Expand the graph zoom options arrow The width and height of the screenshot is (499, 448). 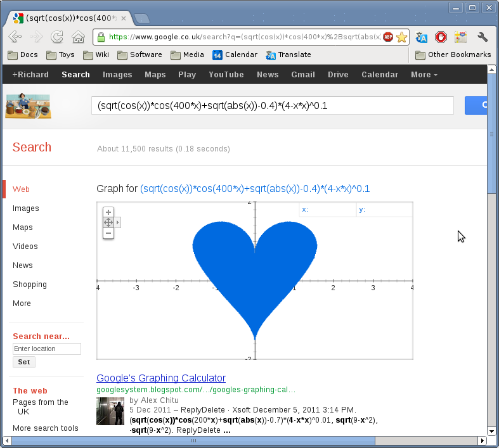pyautogui.click(x=117, y=222)
